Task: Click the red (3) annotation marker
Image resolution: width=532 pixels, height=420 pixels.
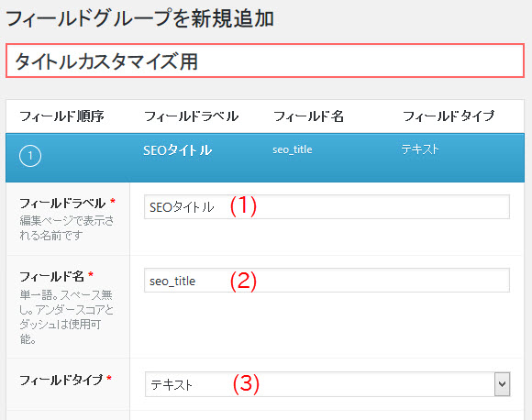Action: tap(246, 384)
